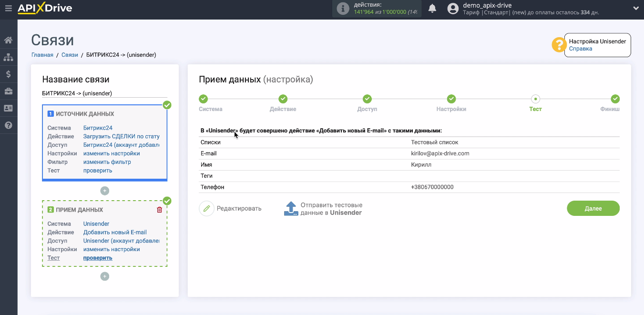Go to Связи breadcrumb
Screen dimensions: 644x315
click(x=70, y=55)
